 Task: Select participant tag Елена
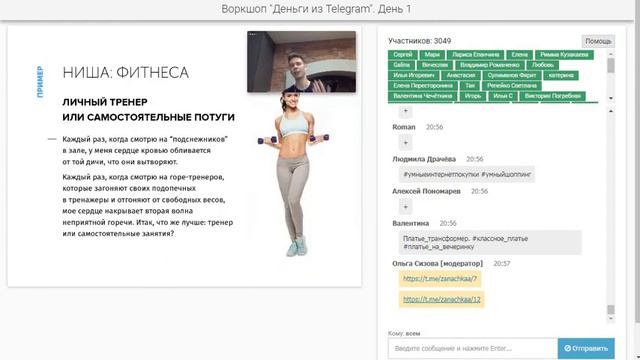click(520, 55)
